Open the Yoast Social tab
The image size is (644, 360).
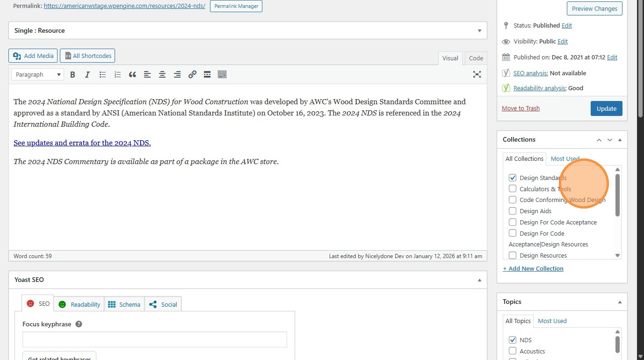click(163, 304)
